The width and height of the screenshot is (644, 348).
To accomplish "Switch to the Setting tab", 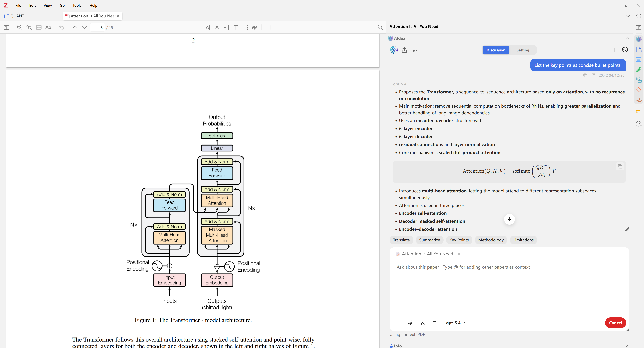I will pos(523,50).
